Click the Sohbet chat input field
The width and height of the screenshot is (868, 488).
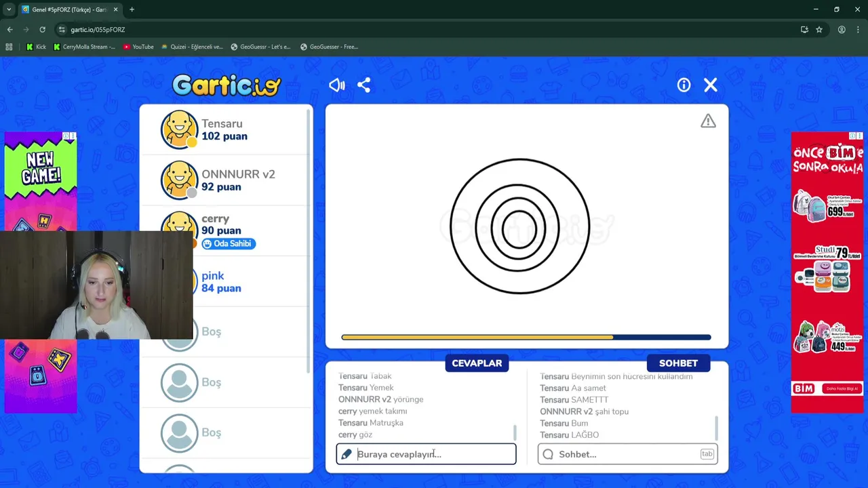point(627,454)
